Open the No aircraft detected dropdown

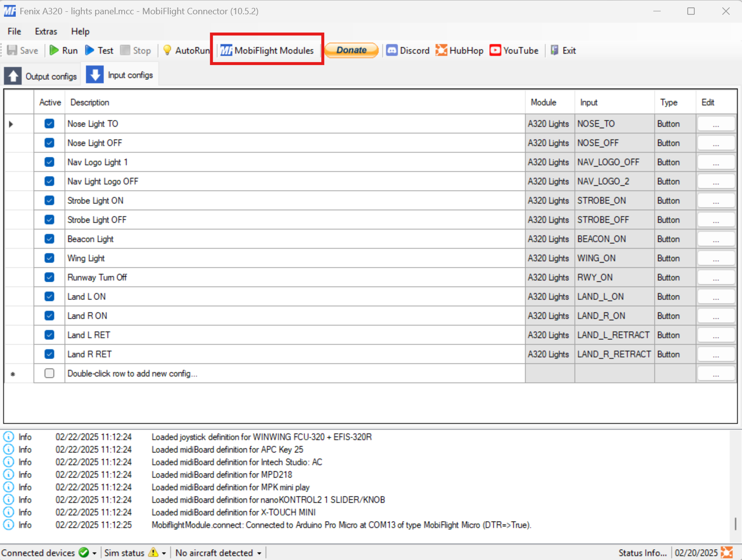[218, 553]
